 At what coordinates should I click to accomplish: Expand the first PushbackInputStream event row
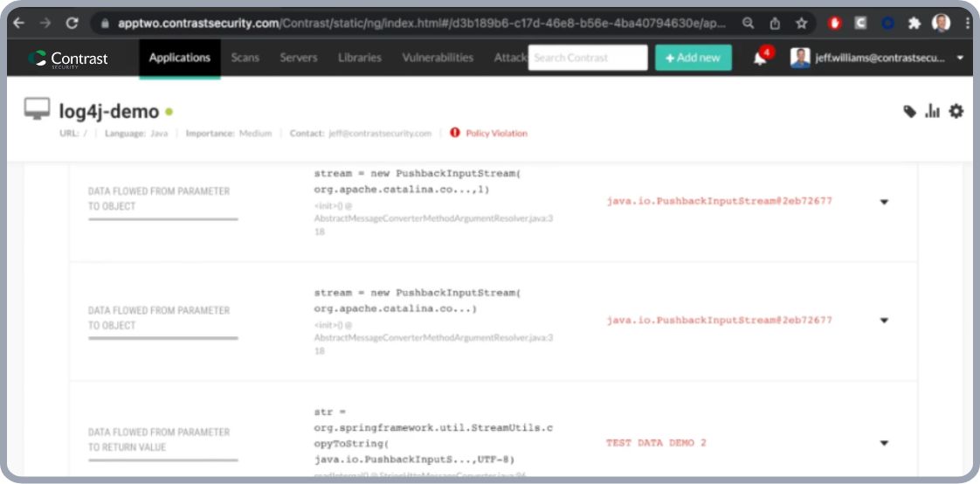(x=884, y=202)
